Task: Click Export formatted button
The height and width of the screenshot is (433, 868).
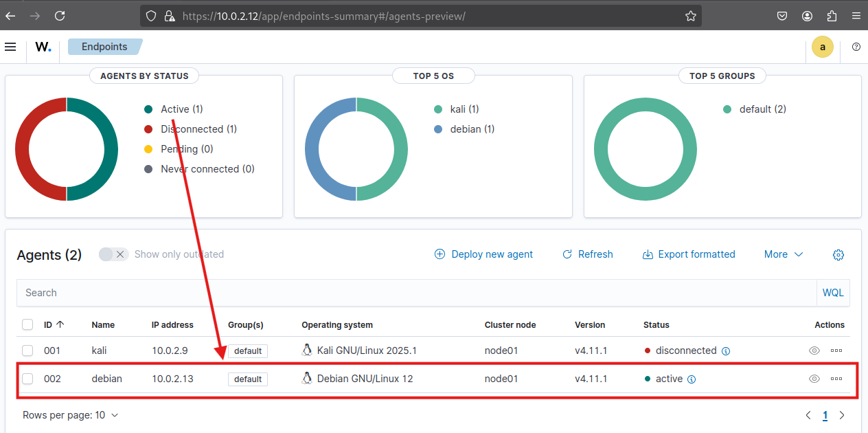Action: click(x=689, y=254)
